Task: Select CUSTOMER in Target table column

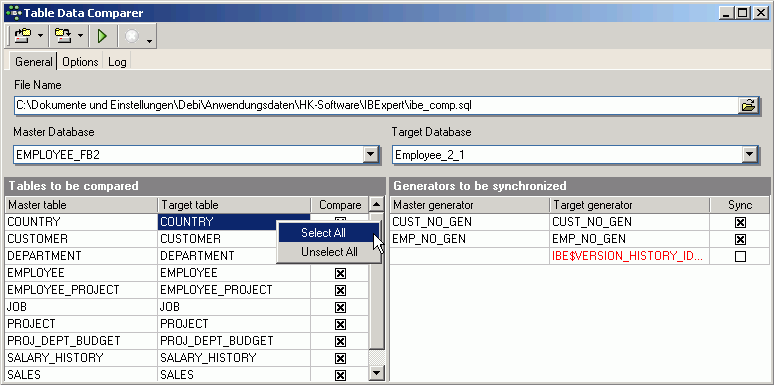Action: point(217,239)
